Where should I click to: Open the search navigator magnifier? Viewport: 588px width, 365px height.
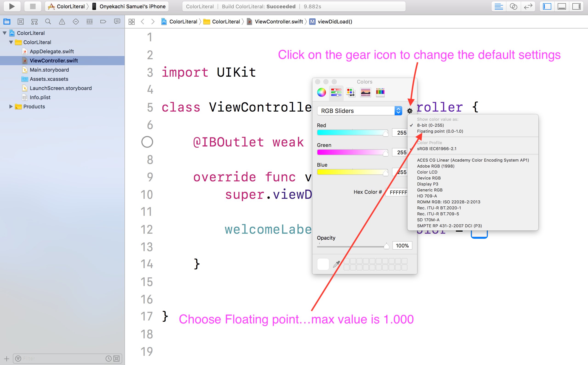click(48, 21)
